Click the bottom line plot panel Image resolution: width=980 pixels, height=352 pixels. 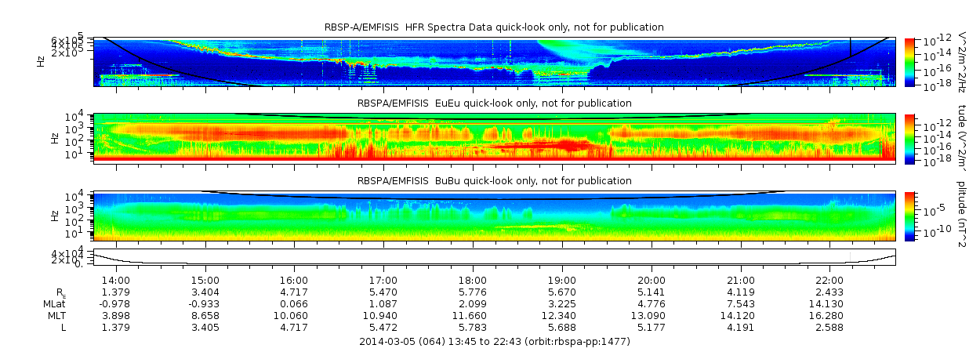click(494, 257)
